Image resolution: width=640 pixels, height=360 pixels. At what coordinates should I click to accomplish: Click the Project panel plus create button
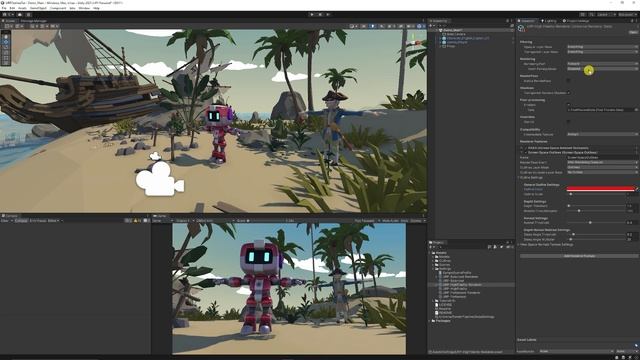pos(432,247)
